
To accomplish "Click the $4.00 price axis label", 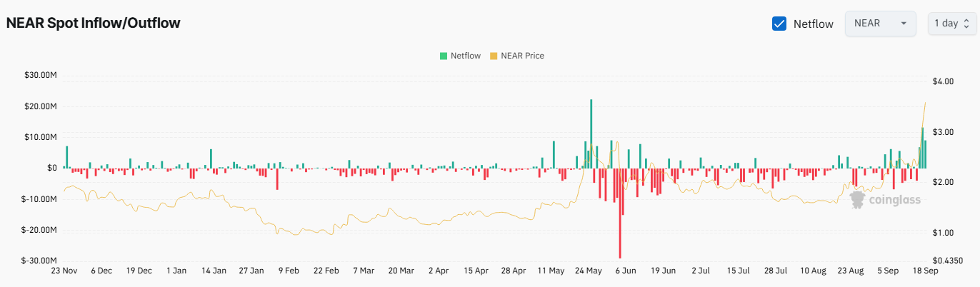I will click(944, 81).
